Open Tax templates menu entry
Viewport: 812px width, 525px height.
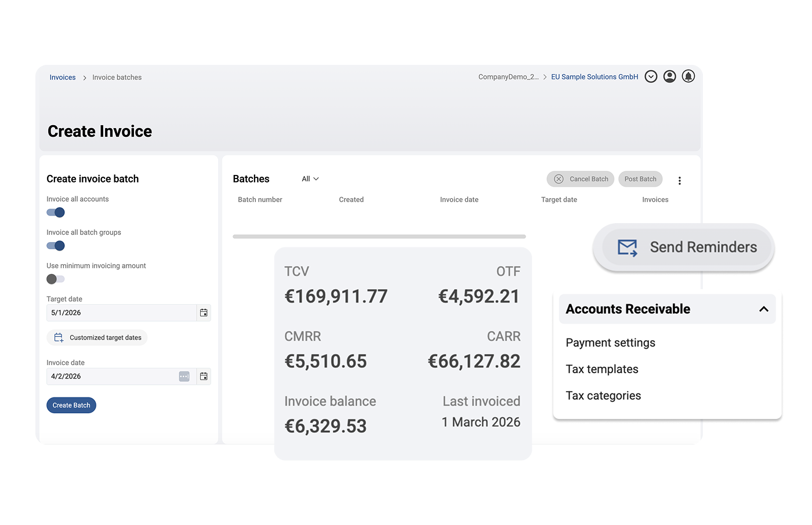601,369
